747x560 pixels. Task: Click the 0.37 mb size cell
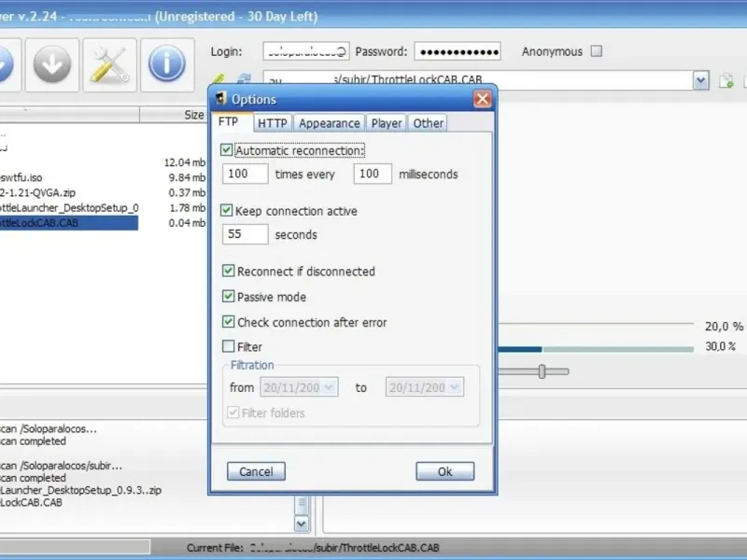(x=187, y=193)
